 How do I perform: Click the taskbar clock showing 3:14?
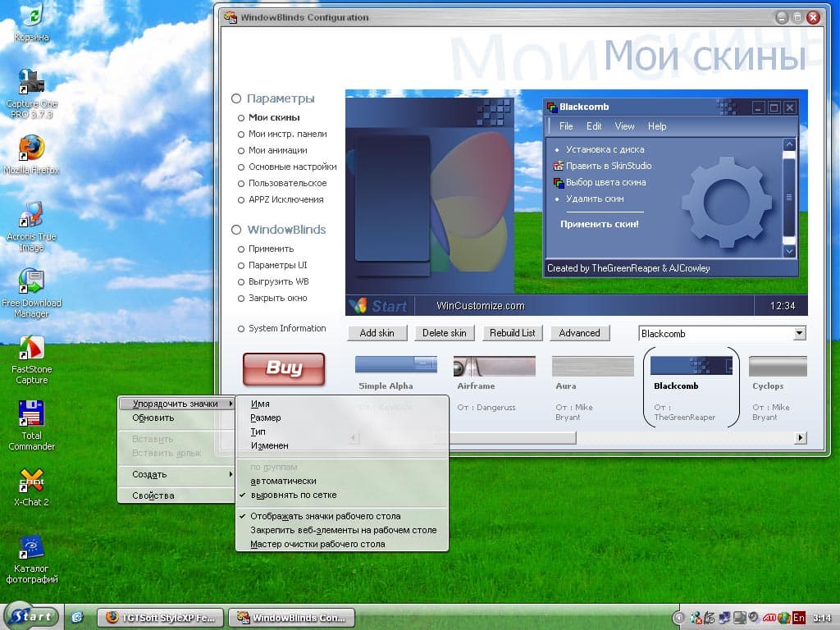pyautogui.click(x=822, y=618)
